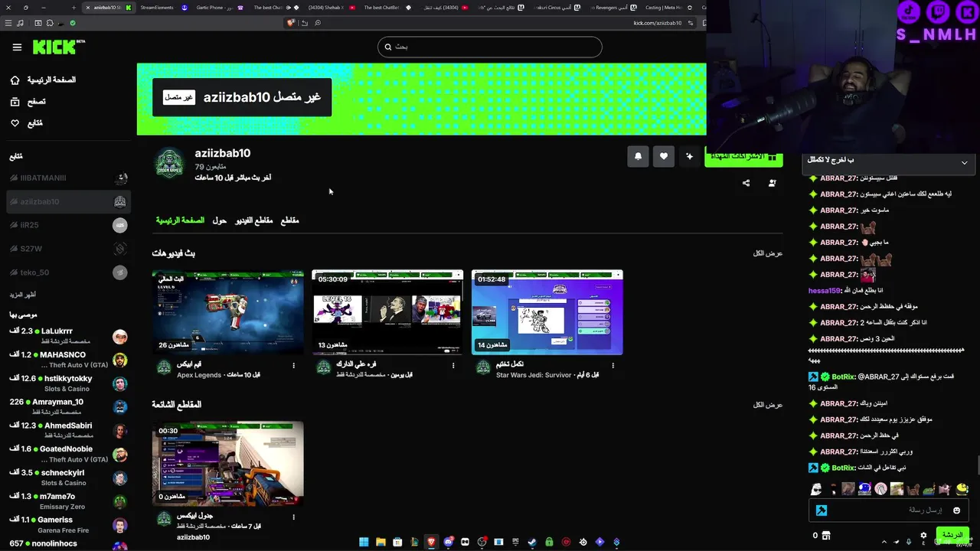Open Discord from taskbar
Screen dimensions: 980x551
(x=448, y=542)
